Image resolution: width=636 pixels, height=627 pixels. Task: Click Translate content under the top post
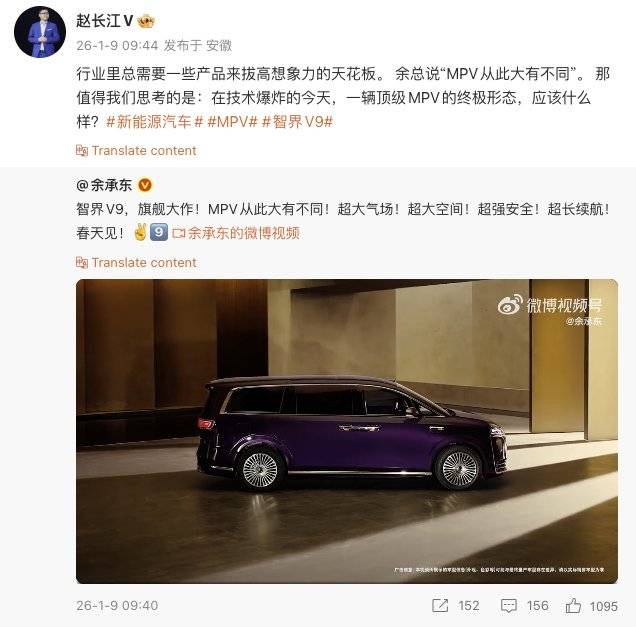(x=144, y=151)
